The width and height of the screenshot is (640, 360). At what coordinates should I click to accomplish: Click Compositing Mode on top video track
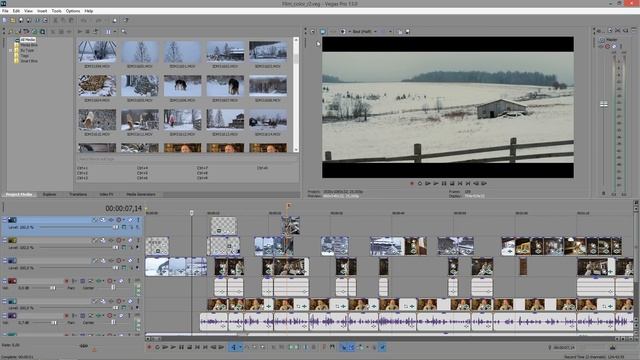click(x=124, y=227)
